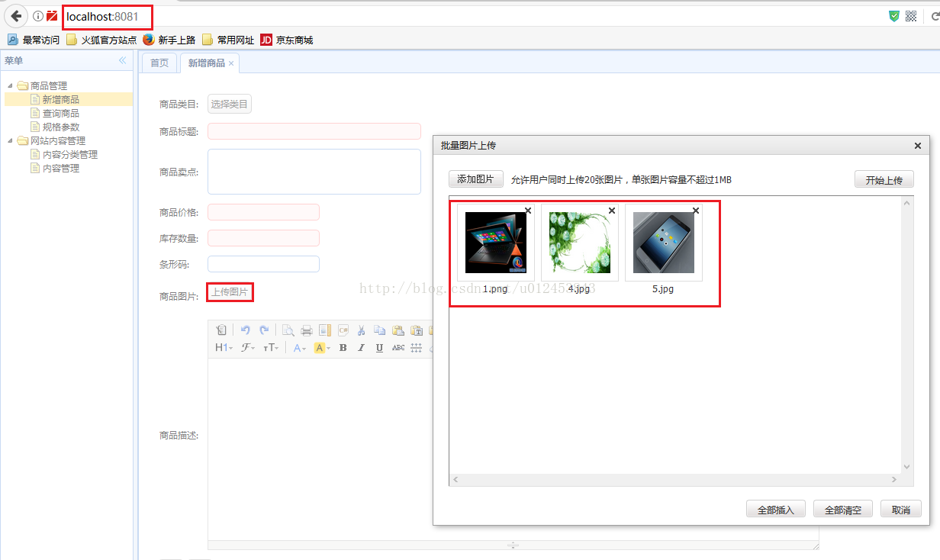The width and height of the screenshot is (940, 560).
Task: Click the paste clipboard icon
Action: 398,330
